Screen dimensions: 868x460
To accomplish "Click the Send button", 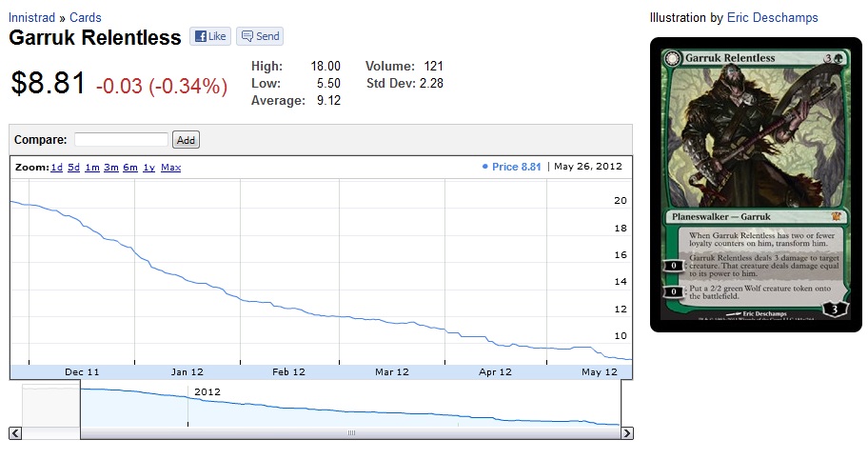I will pos(260,36).
